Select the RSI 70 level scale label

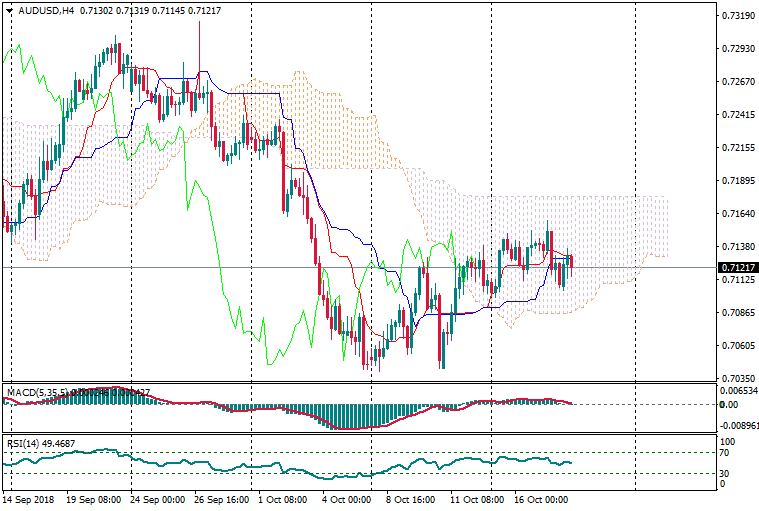727,453
